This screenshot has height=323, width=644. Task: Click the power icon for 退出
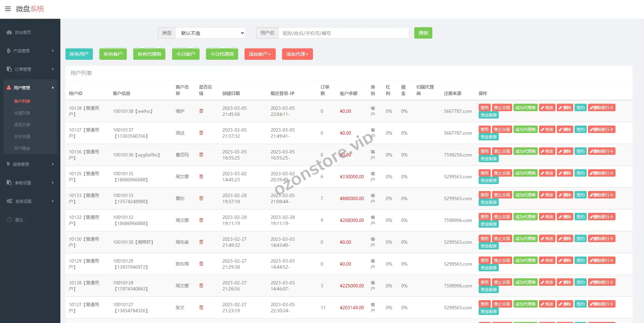9,220
